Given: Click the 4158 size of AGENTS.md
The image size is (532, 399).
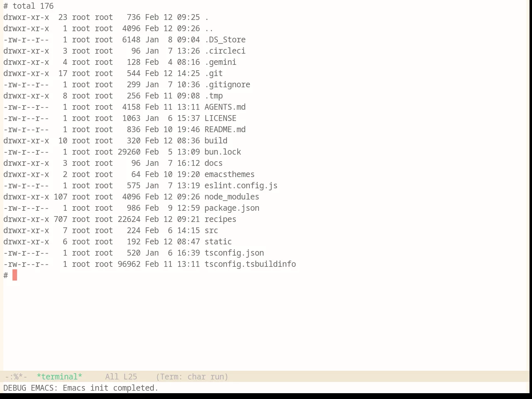Looking at the screenshot, I should click(131, 107).
